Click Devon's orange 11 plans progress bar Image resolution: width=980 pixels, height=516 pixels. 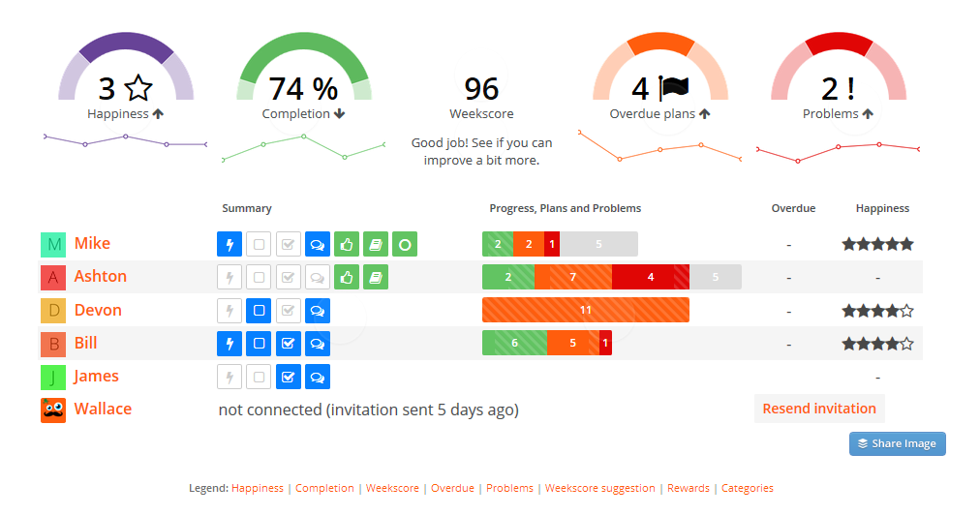click(585, 310)
